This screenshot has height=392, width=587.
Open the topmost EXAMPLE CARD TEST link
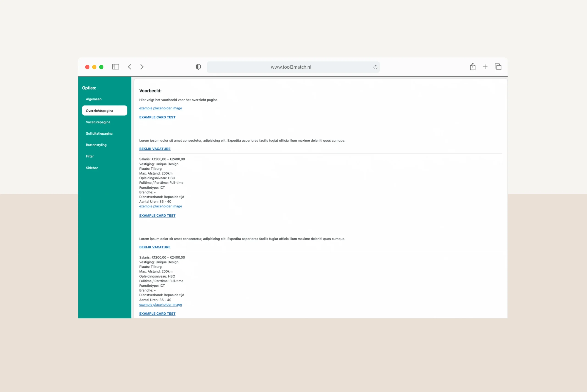pyautogui.click(x=157, y=117)
